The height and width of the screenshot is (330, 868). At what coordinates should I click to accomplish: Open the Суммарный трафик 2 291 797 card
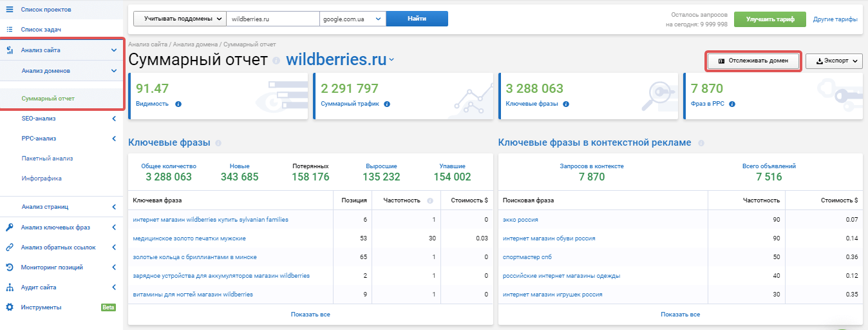[403, 96]
